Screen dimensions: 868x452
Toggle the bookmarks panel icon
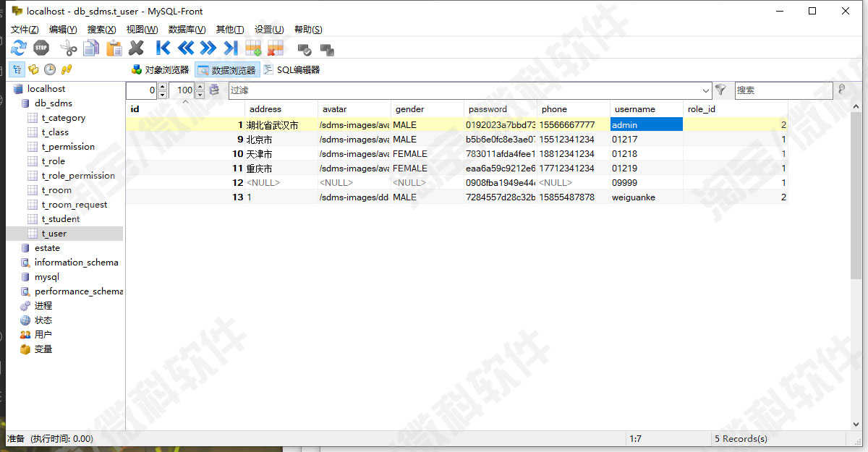(33, 69)
